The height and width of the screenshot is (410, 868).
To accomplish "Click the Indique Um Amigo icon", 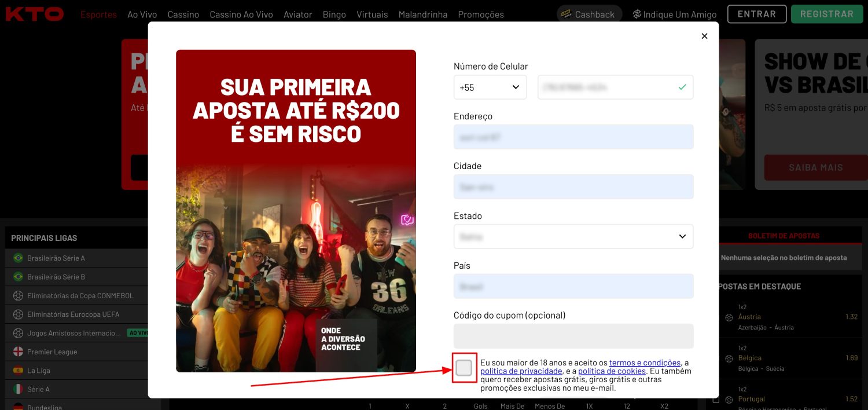I will click(x=637, y=14).
